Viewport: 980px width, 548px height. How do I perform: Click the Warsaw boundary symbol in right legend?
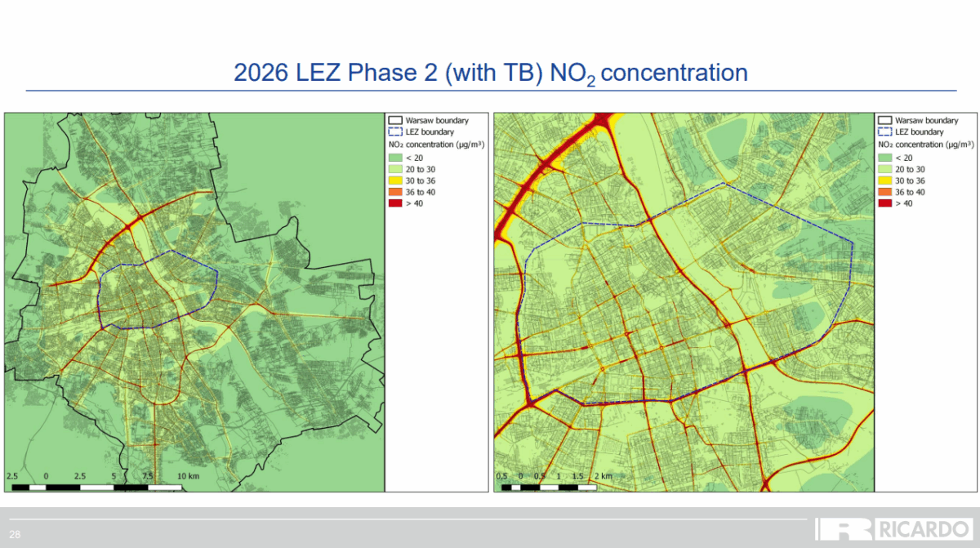pyautogui.click(x=884, y=120)
